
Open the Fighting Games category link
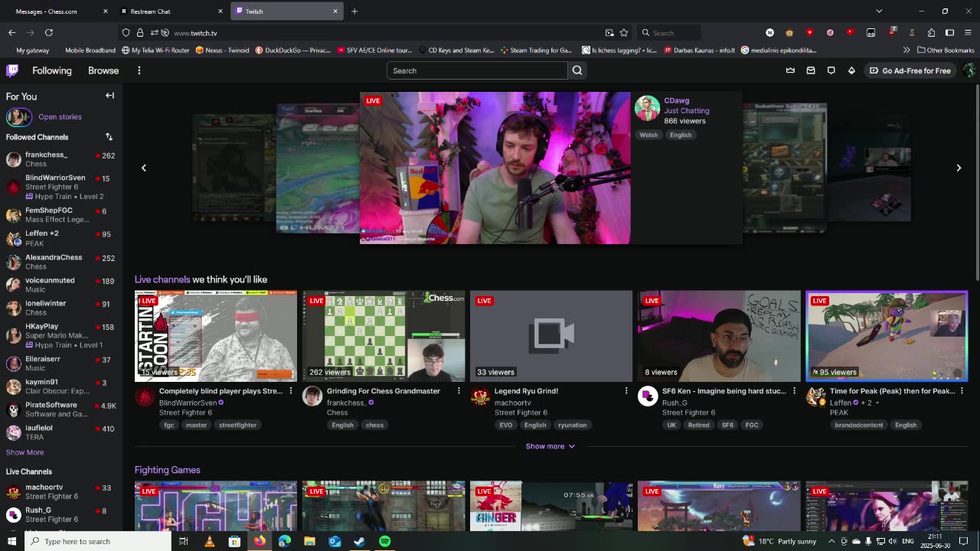point(167,470)
